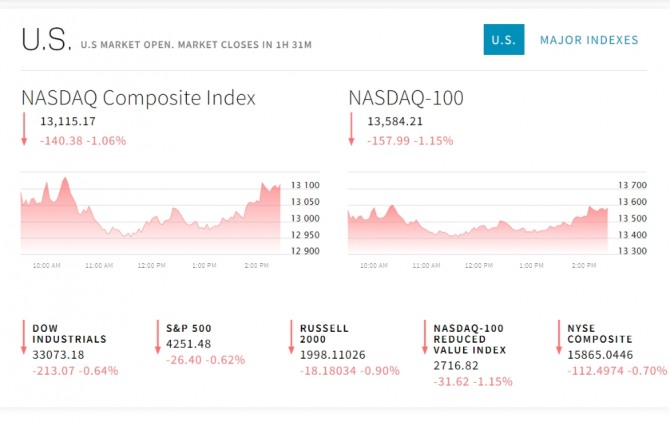Click the NASDAQ Composite value 13,115.17
670x425 pixels.
(x=68, y=122)
